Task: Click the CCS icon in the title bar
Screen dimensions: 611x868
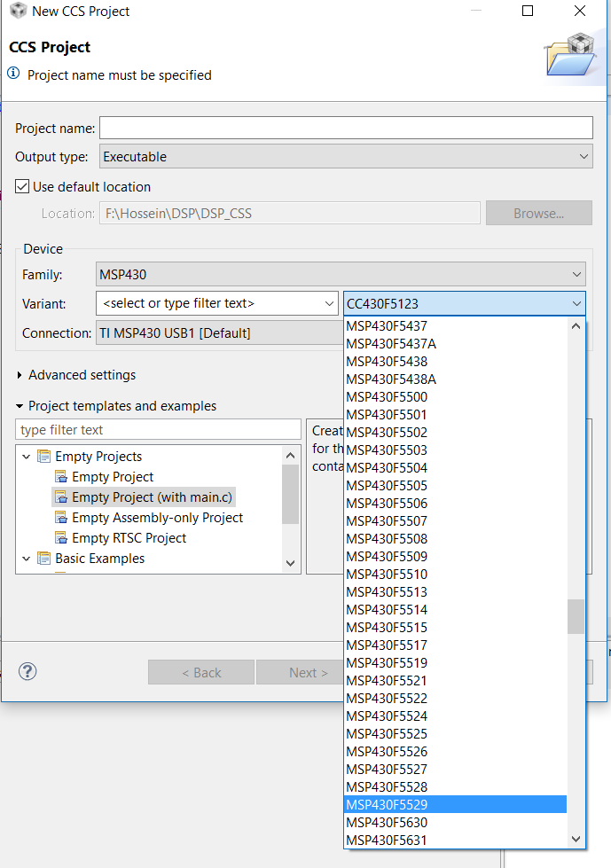Action: [x=17, y=12]
